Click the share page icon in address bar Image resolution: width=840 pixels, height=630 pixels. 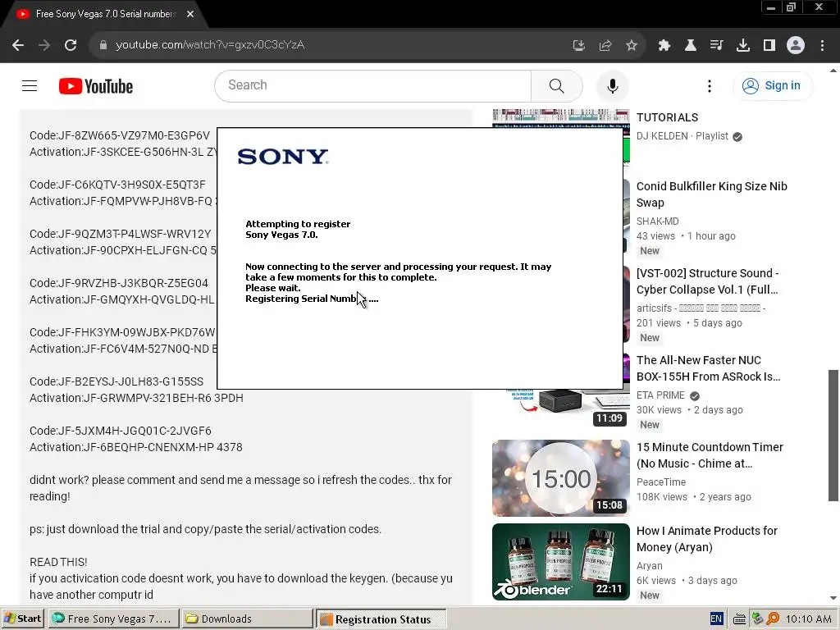pyautogui.click(x=605, y=46)
